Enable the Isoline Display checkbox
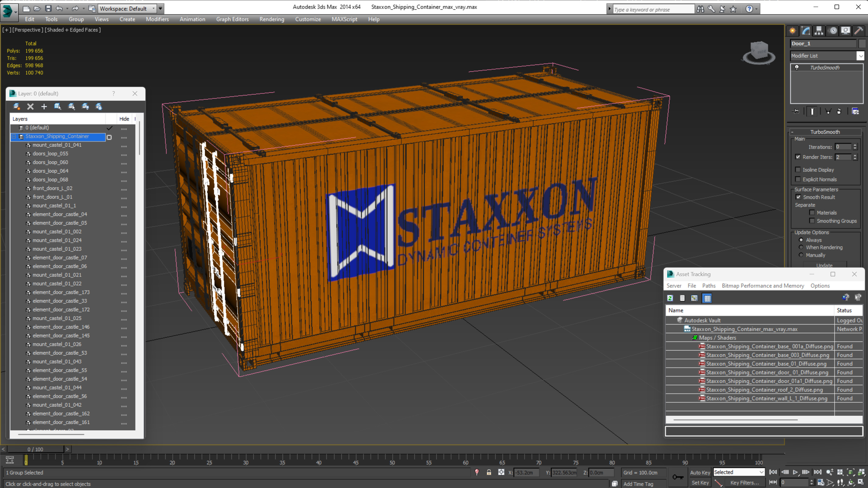Viewport: 868px width, 488px height. click(798, 170)
